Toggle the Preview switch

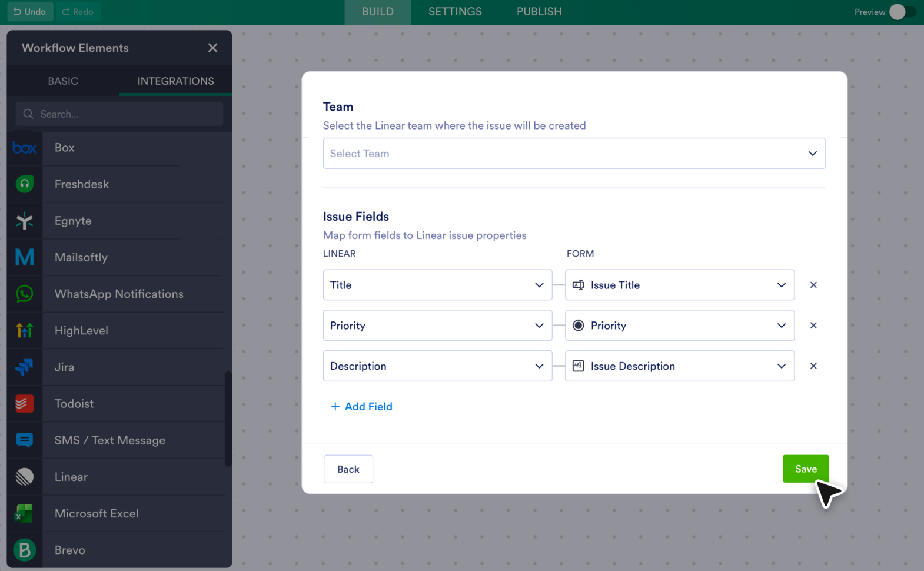coord(902,12)
